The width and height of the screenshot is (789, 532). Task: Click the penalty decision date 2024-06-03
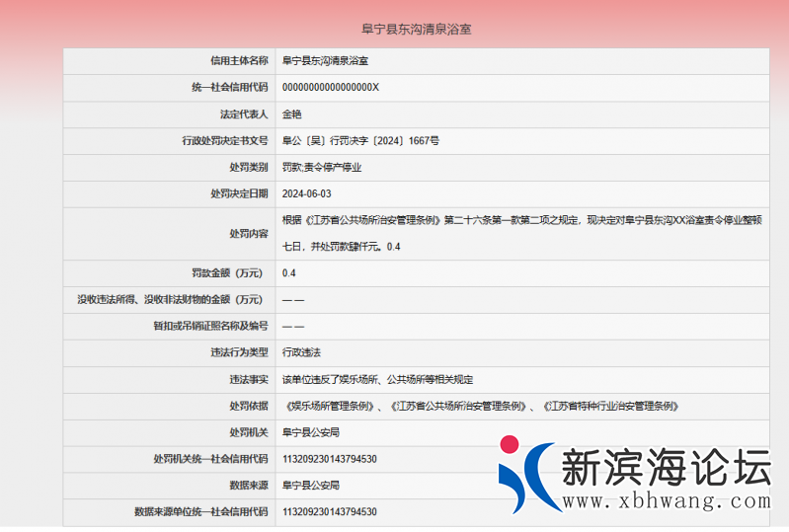point(307,194)
